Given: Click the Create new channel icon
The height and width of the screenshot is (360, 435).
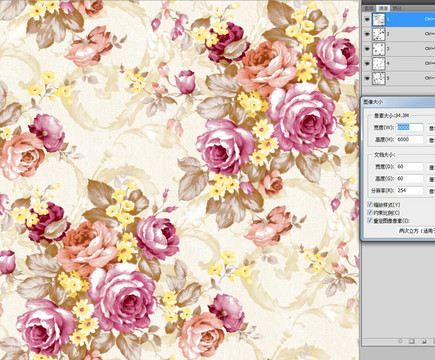Looking at the screenshot, I should [x=424, y=341].
